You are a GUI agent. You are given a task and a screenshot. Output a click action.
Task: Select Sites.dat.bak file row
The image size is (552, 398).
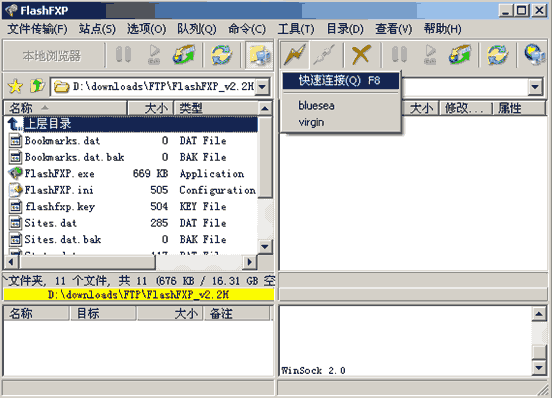[132, 239]
